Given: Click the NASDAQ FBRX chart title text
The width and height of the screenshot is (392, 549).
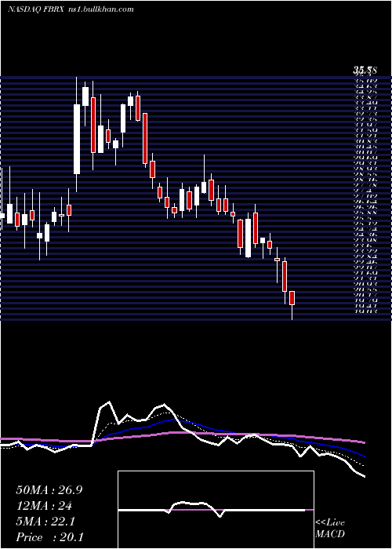Looking at the screenshot, I should [x=35, y=9].
